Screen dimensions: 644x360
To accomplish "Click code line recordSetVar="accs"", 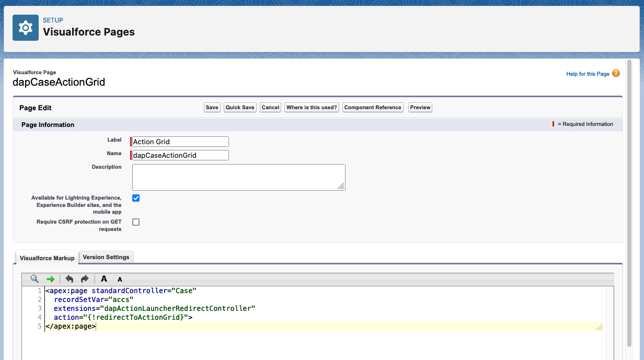I will coord(94,299).
